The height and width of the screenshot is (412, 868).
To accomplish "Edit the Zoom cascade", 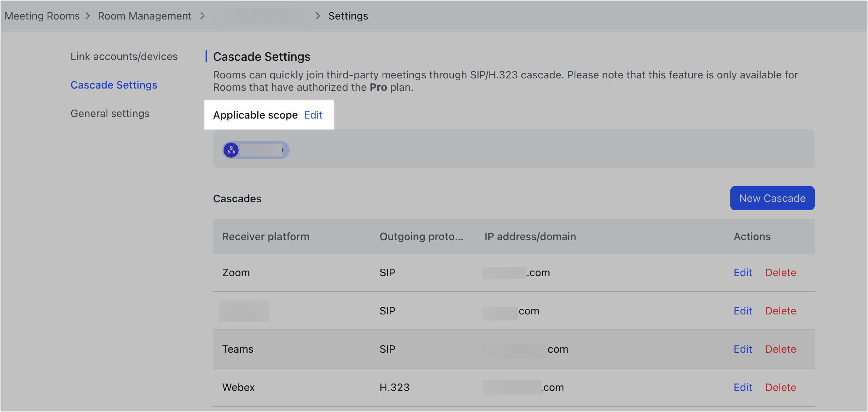I will coord(743,272).
